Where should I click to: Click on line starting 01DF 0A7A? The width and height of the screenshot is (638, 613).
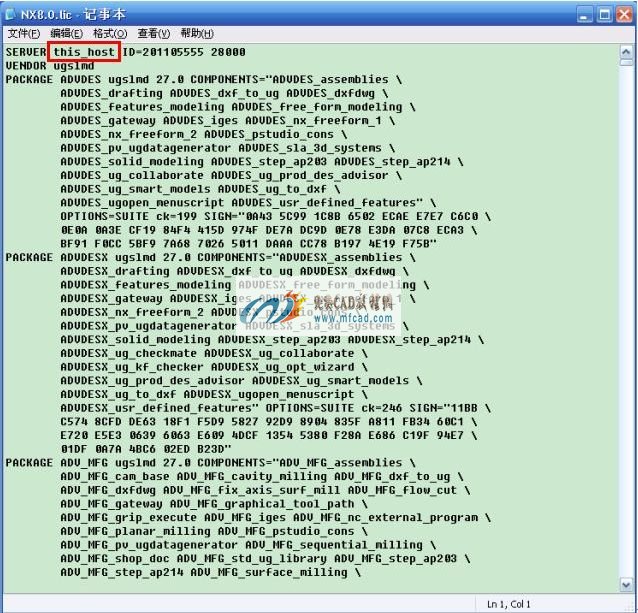(x=146, y=449)
